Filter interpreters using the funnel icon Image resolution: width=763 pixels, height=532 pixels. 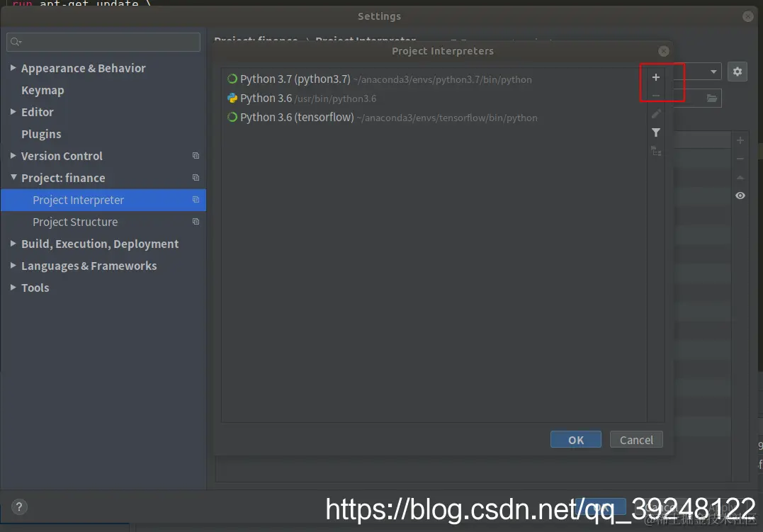tap(656, 132)
